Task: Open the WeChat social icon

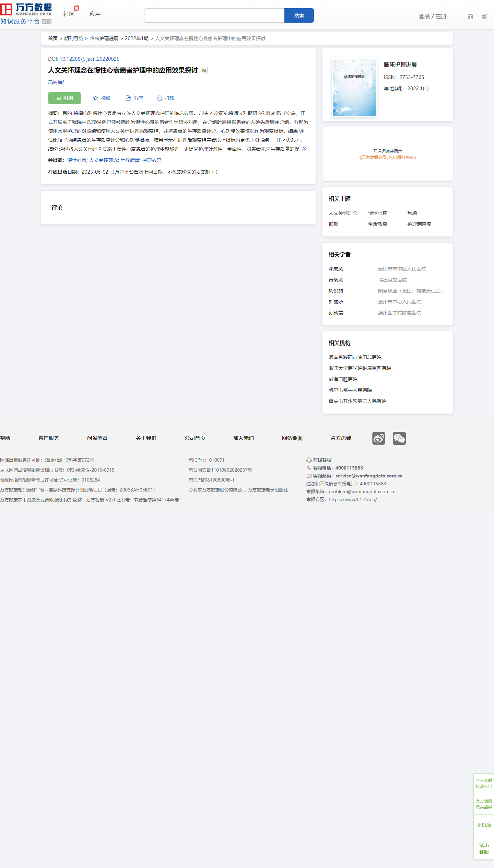Action: (399, 438)
